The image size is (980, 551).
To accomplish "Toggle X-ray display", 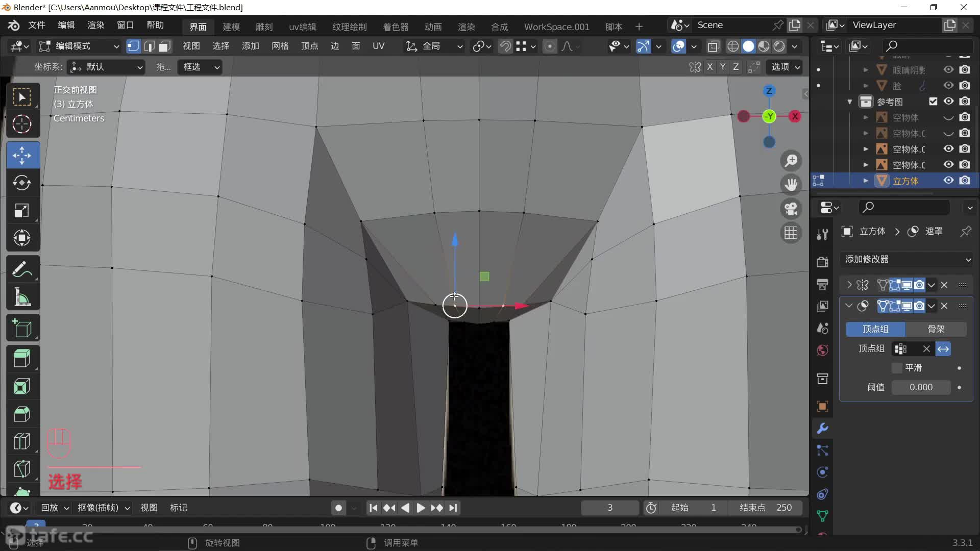I will coord(714,46).
